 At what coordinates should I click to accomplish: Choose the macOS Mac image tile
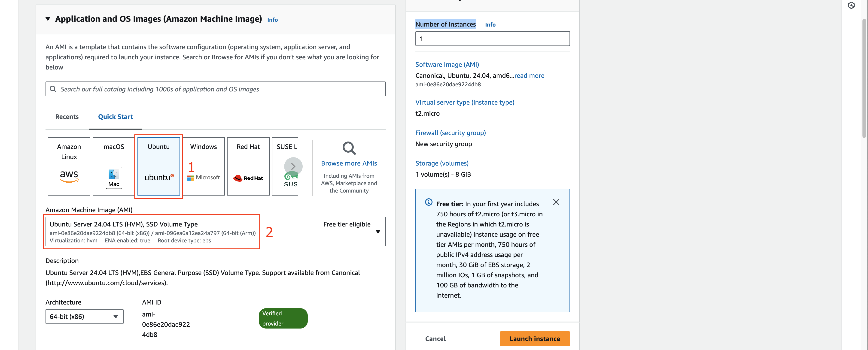point(114,166)
